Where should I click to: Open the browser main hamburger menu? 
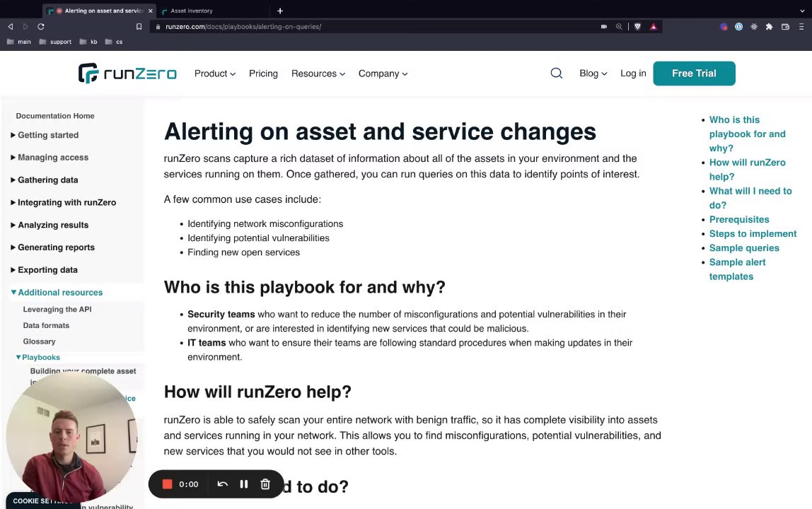801,26
